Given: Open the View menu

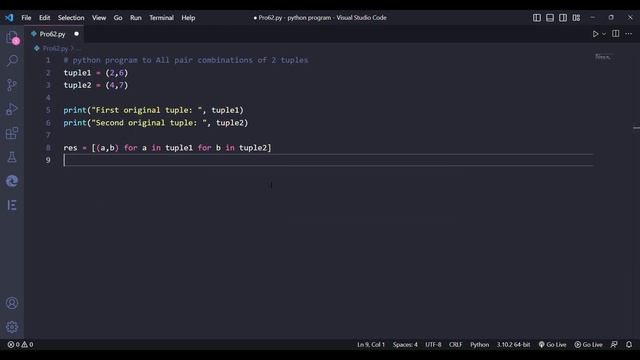Looking at the screenshot, I should click(x=99, y=18).
